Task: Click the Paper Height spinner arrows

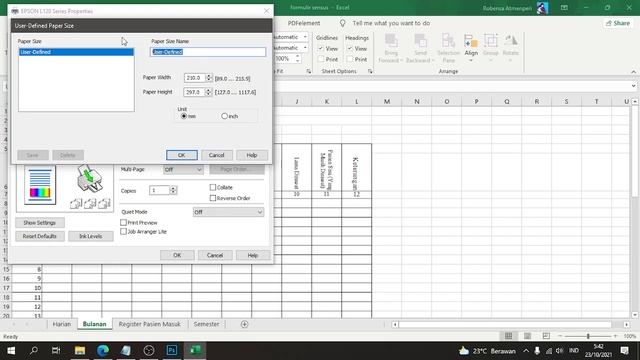Action: [x=208, y=92]
